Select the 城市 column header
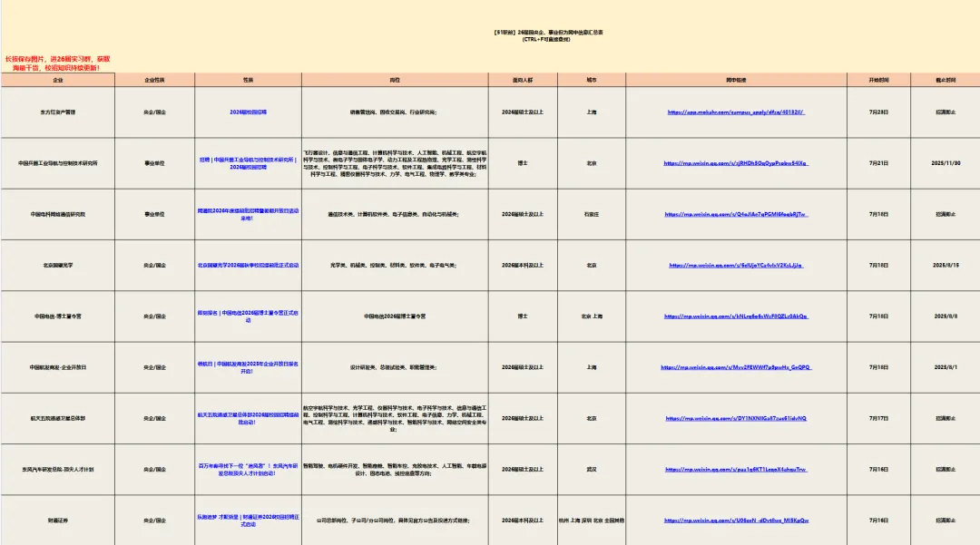The width and height of the screenshot is (980, 545). pyautogui.click(x=592, y=80)
